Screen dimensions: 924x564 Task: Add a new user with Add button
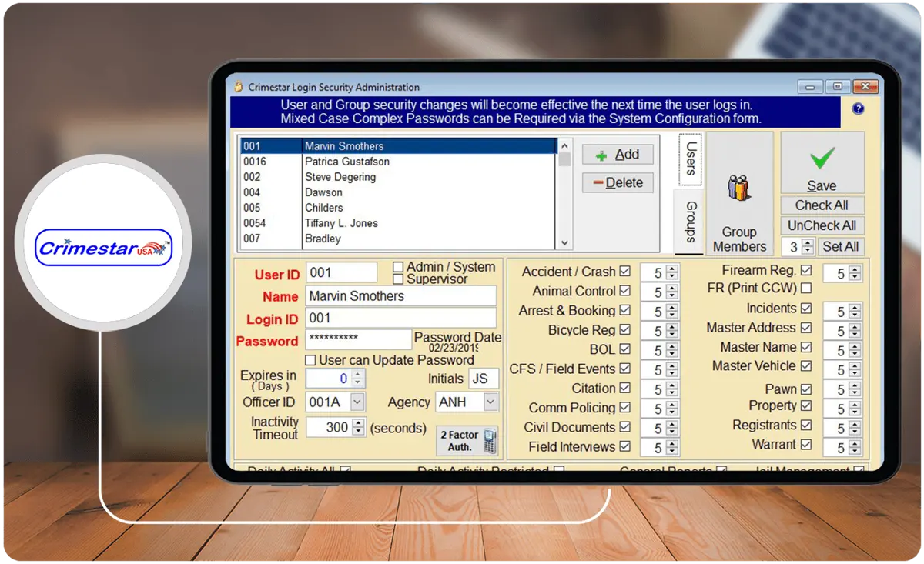(618, 155)
